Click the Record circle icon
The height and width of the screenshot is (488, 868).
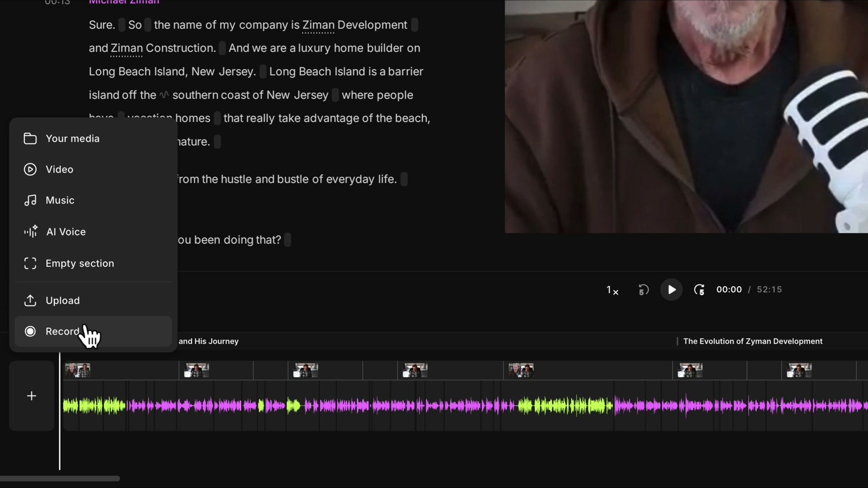(30, 331)
